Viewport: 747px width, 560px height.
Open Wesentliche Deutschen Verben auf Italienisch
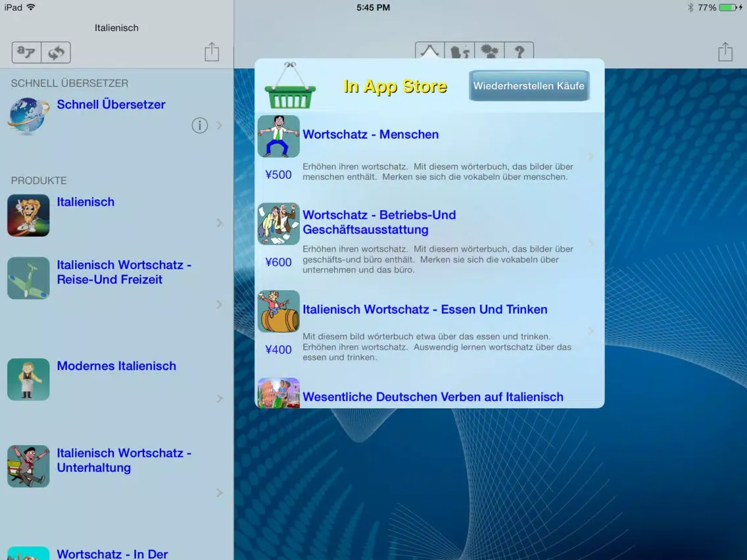tap(433, 397)
